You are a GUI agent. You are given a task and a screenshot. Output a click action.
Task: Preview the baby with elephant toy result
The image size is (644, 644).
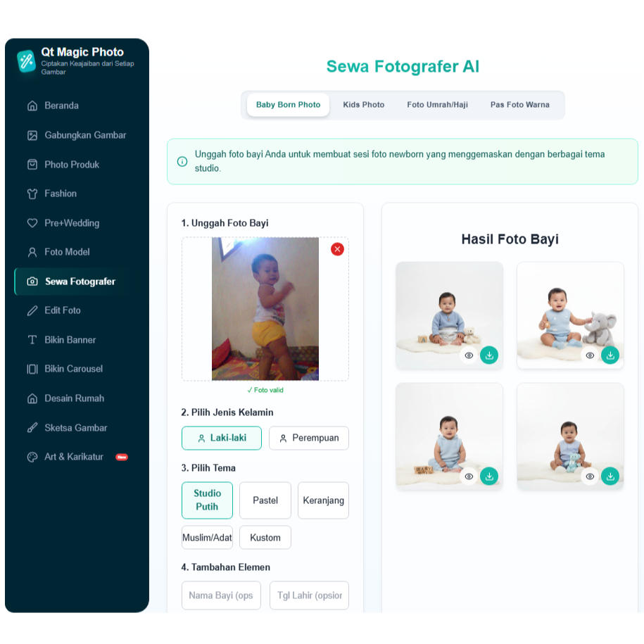pyautogui.click(x=590, y=355)
